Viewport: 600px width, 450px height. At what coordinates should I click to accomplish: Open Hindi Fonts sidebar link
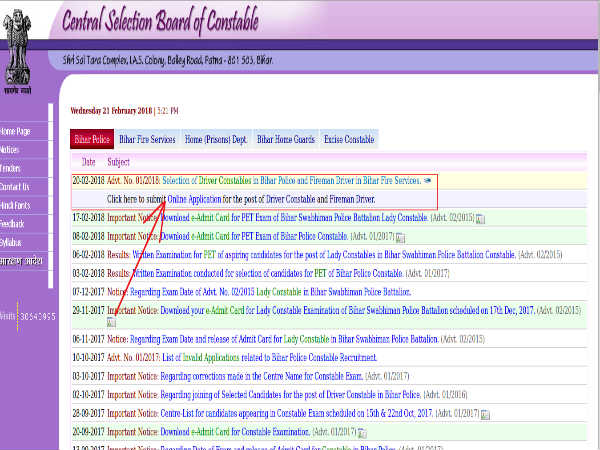pyautogui.click(x=15, y=205)
